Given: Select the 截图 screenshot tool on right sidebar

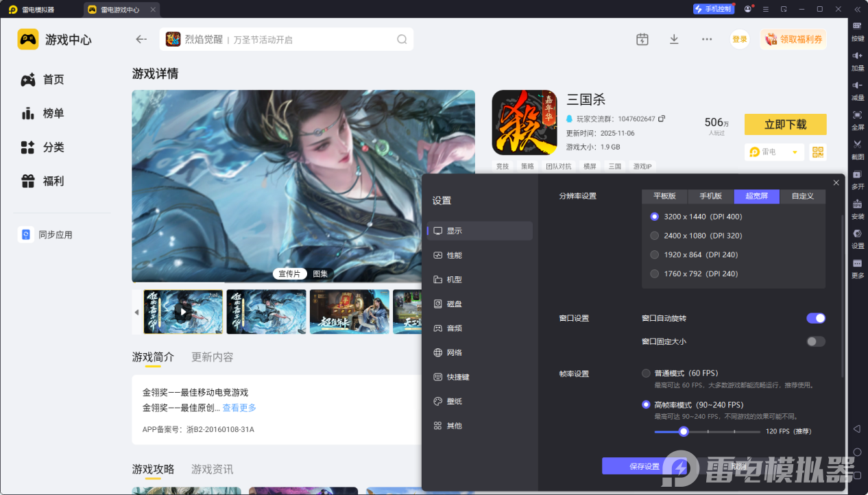Looking at the screenshot, I should (857, 148).
